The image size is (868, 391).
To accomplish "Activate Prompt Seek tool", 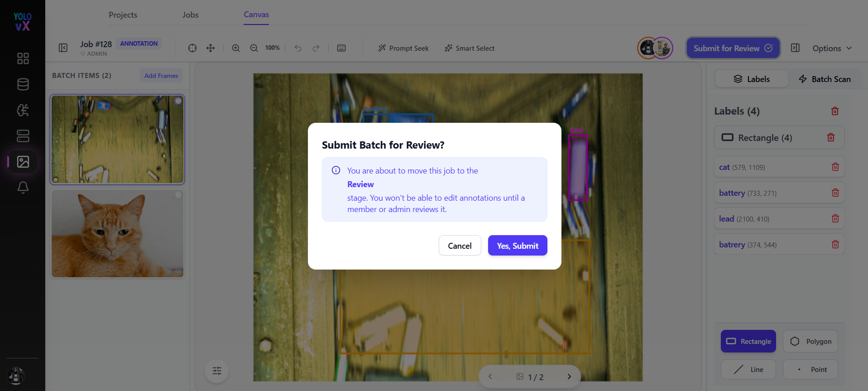I will pyautogui.click(x=403, y=48).
